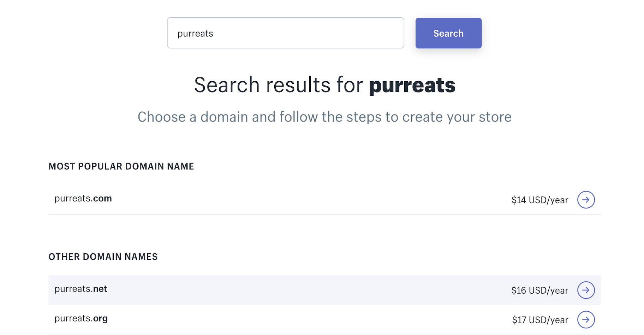Viewport: 644px width, 335px height.
Task: Click the 'Search results for' heading text
Action: click(278, 85)
